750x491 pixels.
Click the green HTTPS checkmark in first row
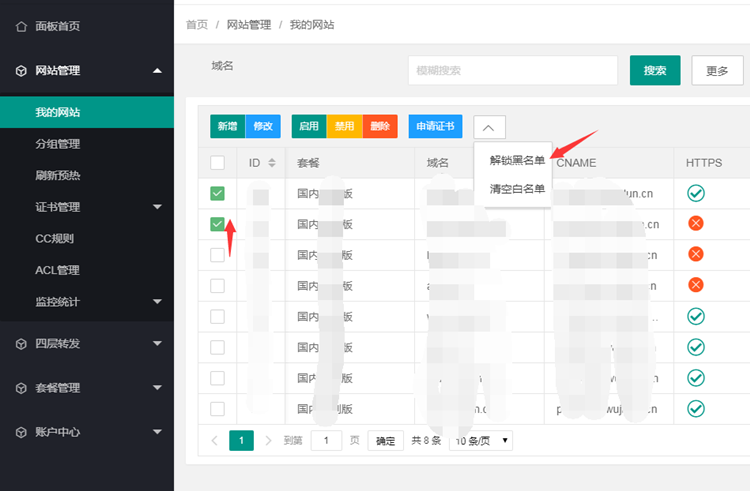click(696, 193)
